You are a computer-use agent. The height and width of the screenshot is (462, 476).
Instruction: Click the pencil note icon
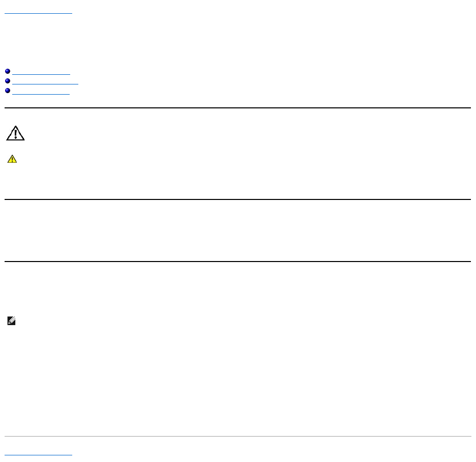click(x=11, y=321)
